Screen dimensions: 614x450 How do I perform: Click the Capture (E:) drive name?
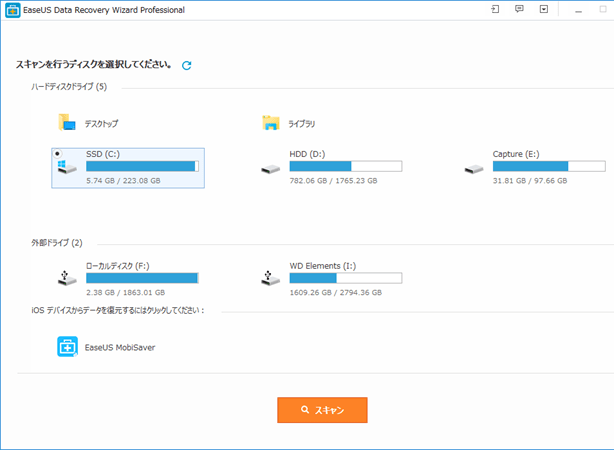pos(516,154)
